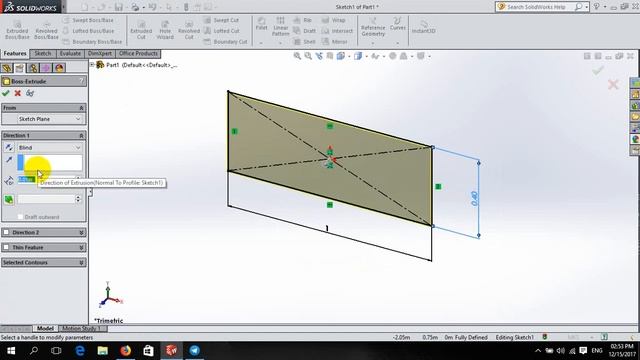Open Boss-Extrude help question mark
The height and width of the screenshot is (360, 640).
pyautogui.click(x=82, y=81)
